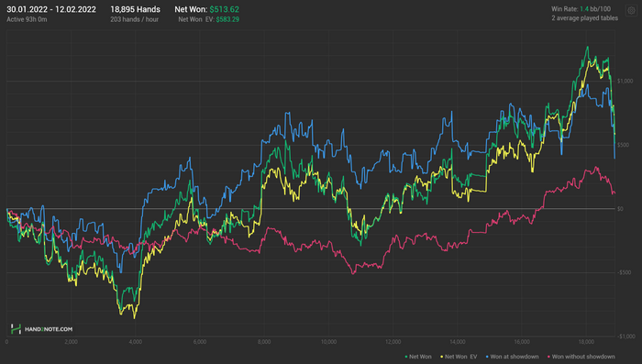Screen dimensions: 642x364
Task: Hide the Won without showdown series label
Action: (x=583, y=357)
